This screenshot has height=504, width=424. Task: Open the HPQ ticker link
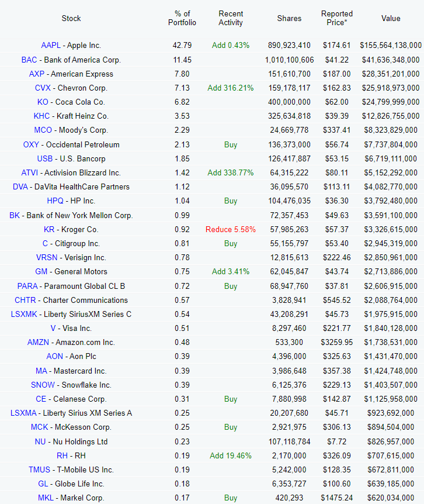[x=55, y=201]
